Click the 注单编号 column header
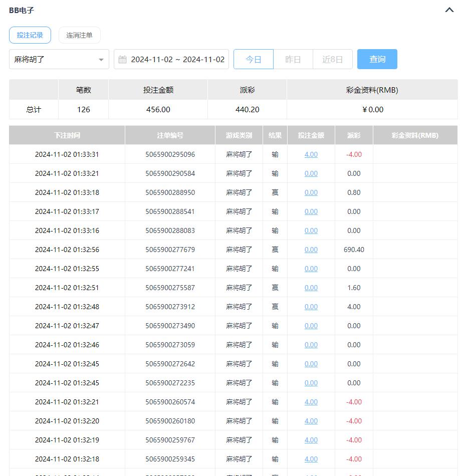Viewport: 460px width, 476px height. [x=170, y=135]
